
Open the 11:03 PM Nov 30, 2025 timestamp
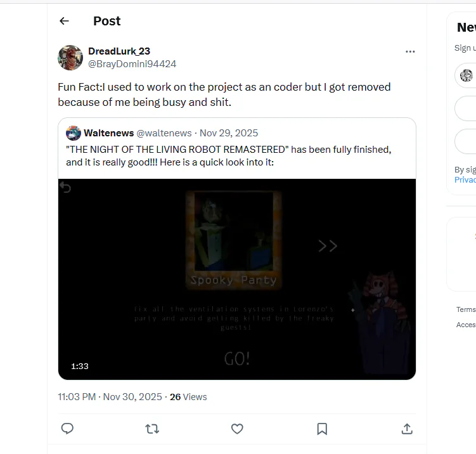[110, 397]
